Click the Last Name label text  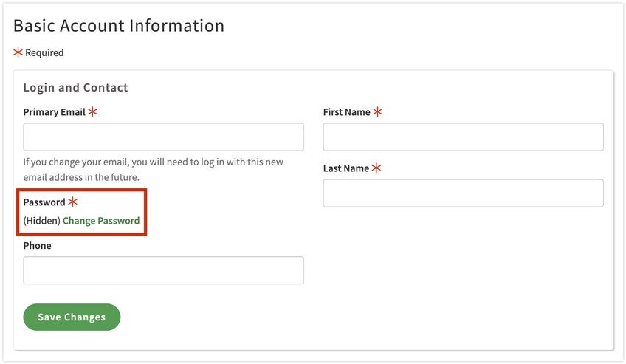(x=345, y=168)
